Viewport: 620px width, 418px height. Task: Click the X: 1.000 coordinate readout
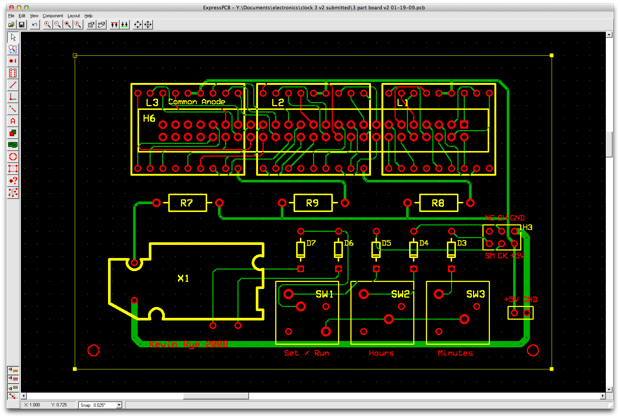[x=32, y=405]
